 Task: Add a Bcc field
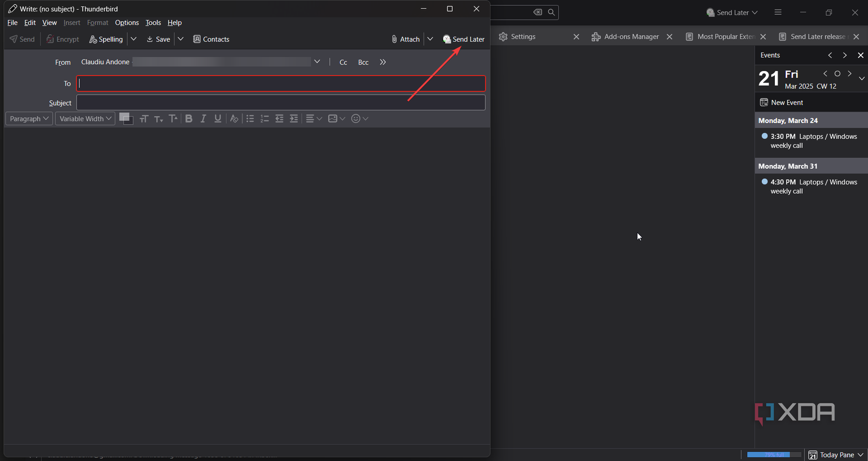point(364,62)
